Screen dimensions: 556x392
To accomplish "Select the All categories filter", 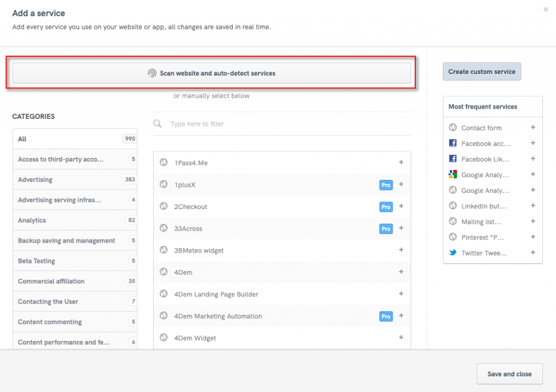I will pos(75,138).
